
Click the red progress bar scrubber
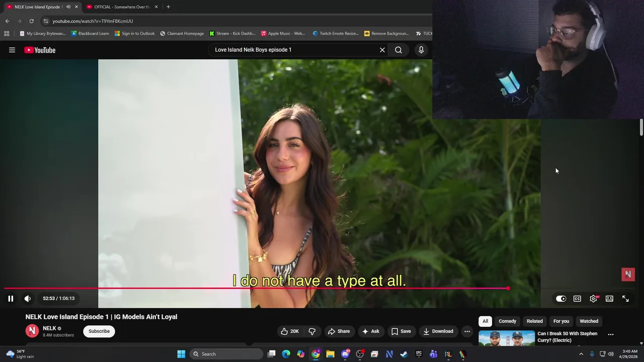tap(508, 288)
